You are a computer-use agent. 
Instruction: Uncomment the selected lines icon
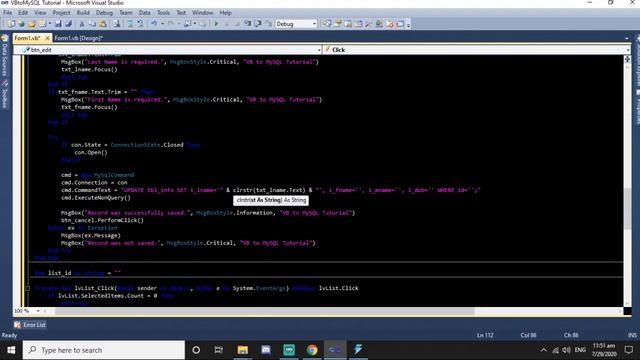(x=141, y=24)
